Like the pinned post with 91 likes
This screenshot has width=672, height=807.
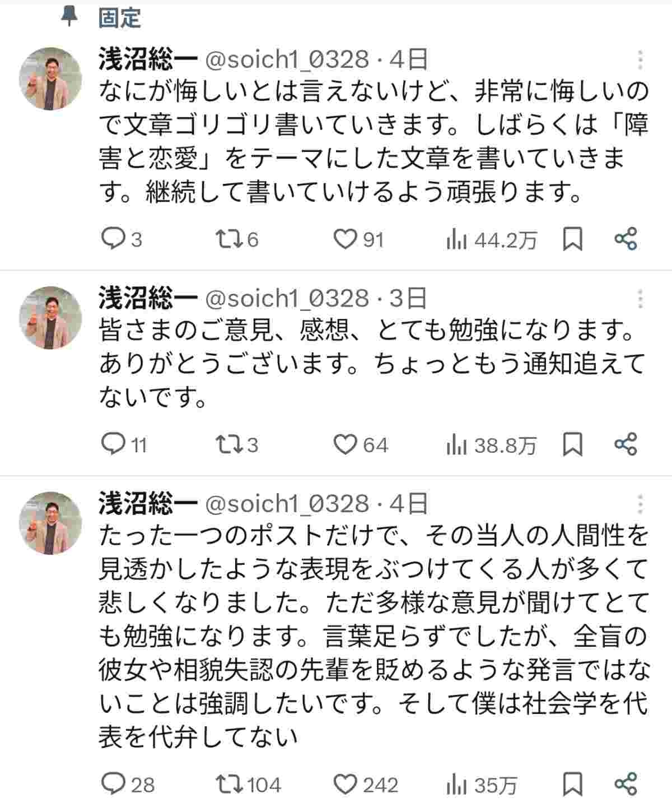[345, 240]
